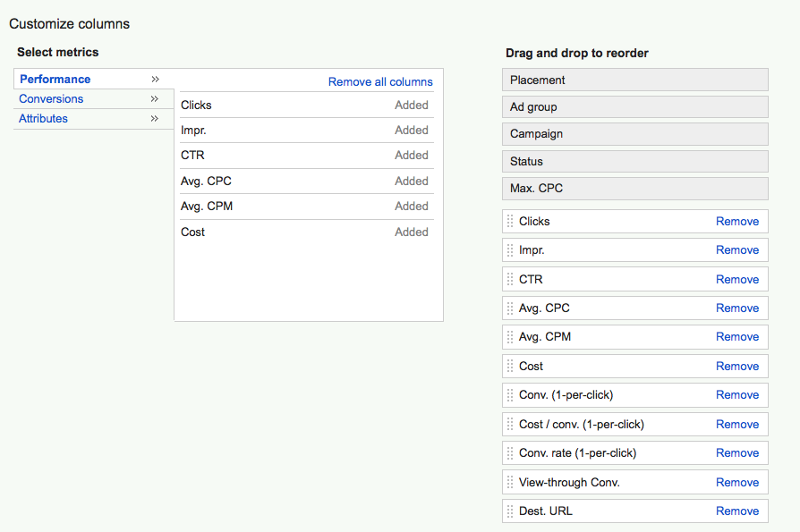Expand the Attributes category chevron
The width and height of the screenshot is (800, 532).
155,118
